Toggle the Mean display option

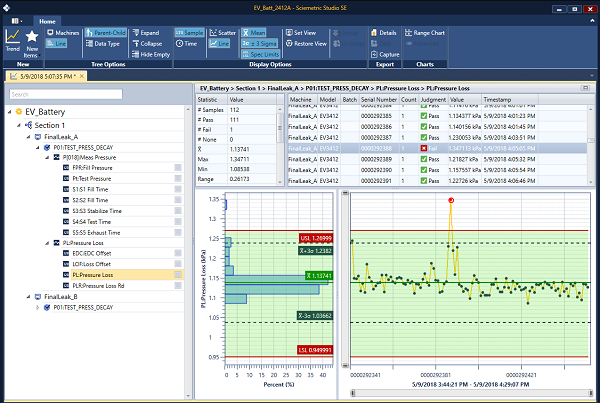click(254, 33)
